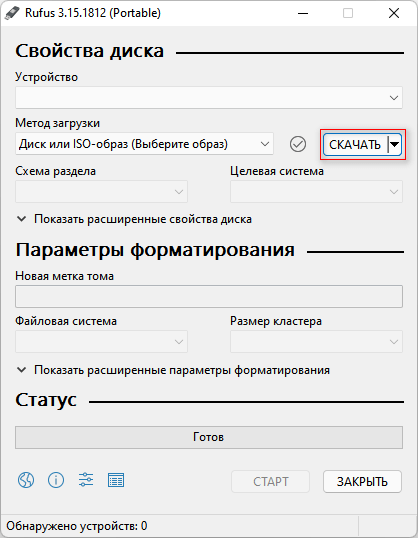Expand Показать расширенные параметры форматирования
Screen dimensions: 418x538
173,370
